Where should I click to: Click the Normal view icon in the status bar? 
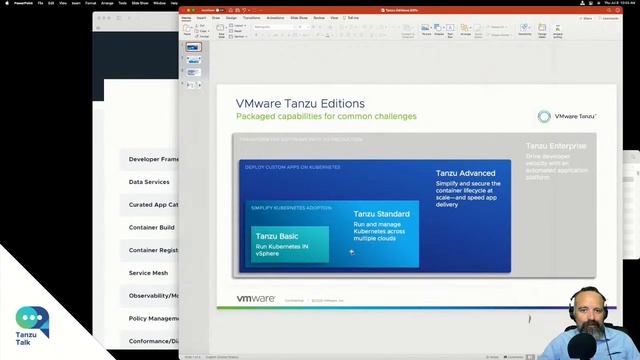530,357
